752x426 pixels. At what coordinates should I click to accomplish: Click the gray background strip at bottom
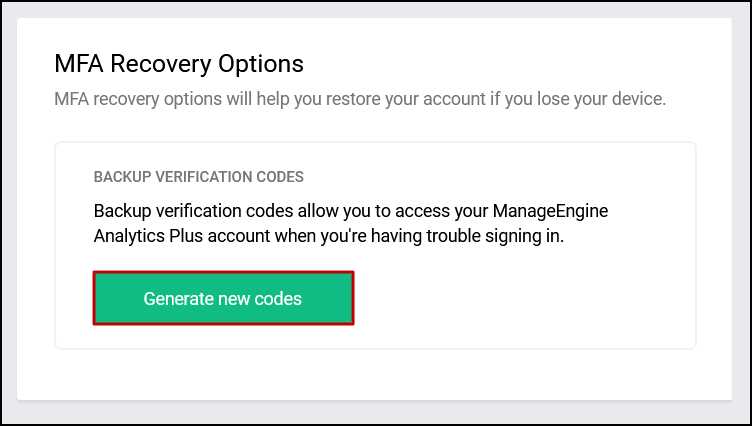point(375,412)
